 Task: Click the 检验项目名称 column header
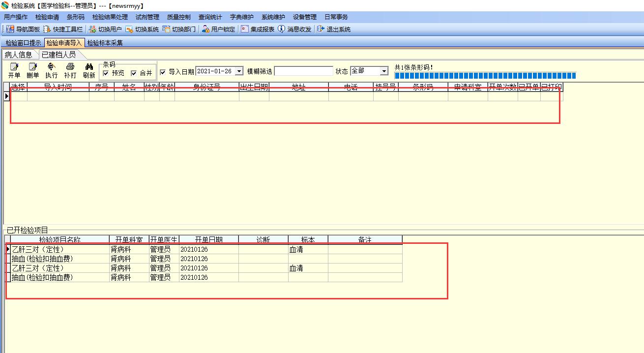[x=60, y=240]
